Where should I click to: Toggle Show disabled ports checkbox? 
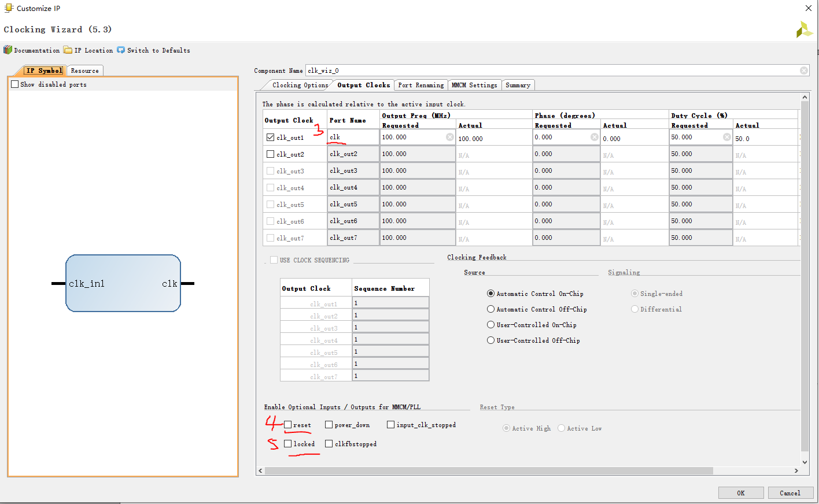pyautogui.click(x=15, y=84)
